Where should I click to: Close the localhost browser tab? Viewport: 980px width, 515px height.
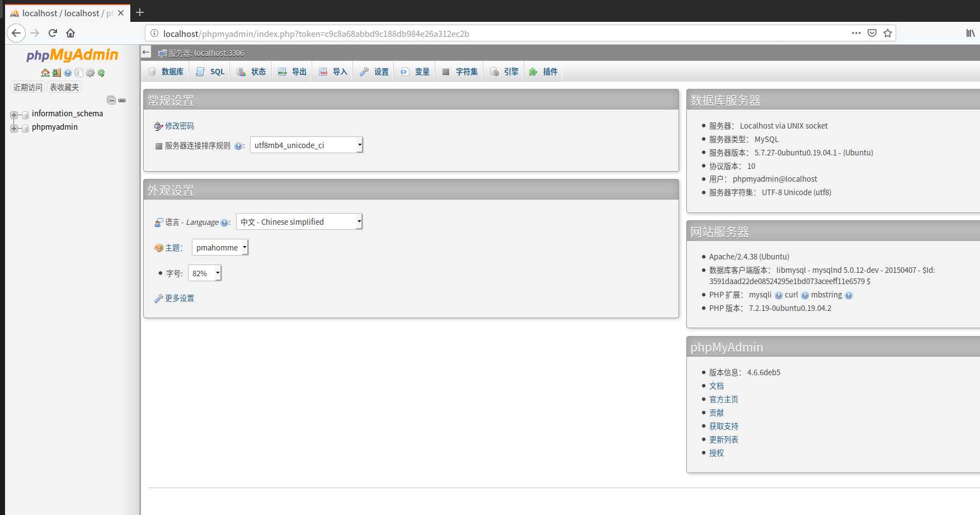pos(121,13)
